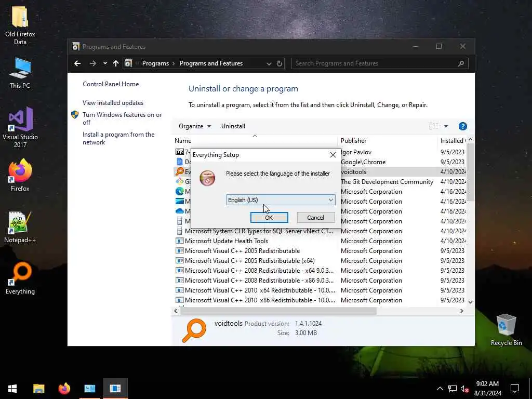Launch Notepad++ desktop shortcut
The height and width of the screenshot is (399, 532).
[20, 228]
